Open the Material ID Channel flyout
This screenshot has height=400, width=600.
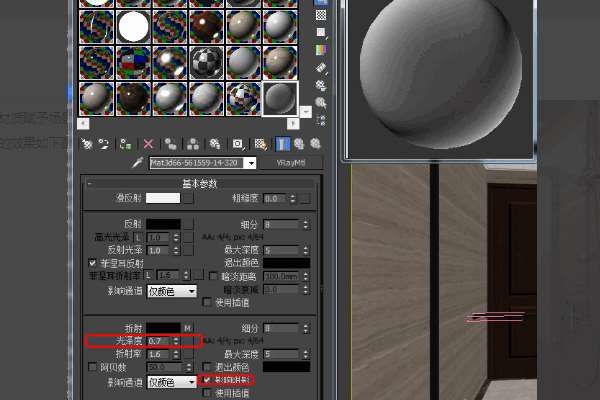[x=238, y=144]
